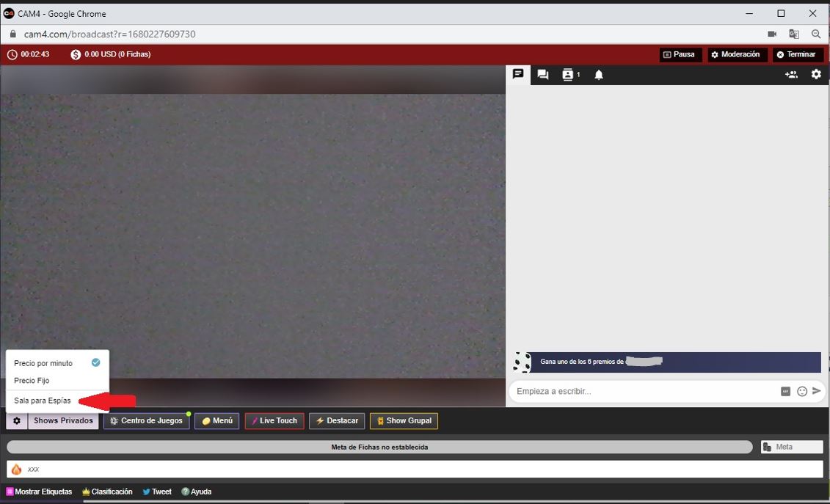Click the add users icon

tap(791, 74)
